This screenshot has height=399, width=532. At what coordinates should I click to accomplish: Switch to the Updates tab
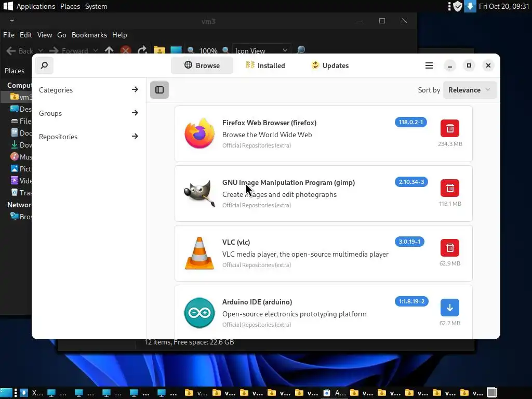tap(330, 65)
